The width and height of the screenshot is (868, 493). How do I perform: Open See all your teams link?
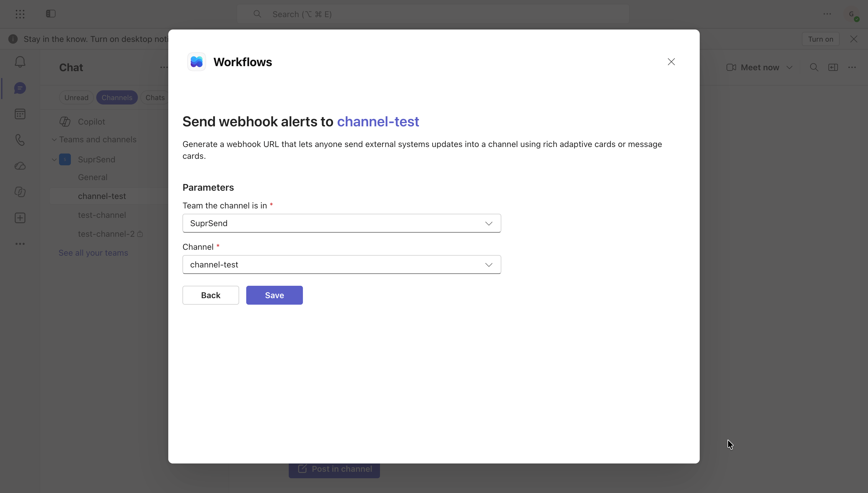point(93,253)
